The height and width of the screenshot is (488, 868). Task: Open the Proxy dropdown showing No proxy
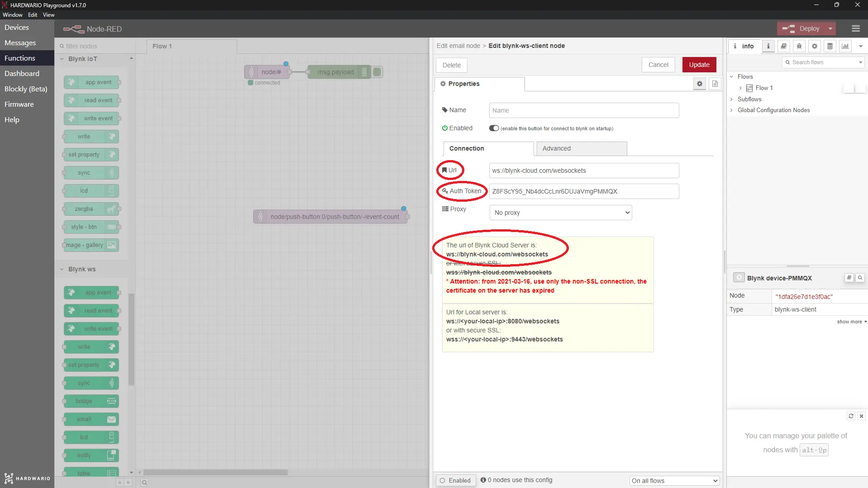tap(561, 213)
